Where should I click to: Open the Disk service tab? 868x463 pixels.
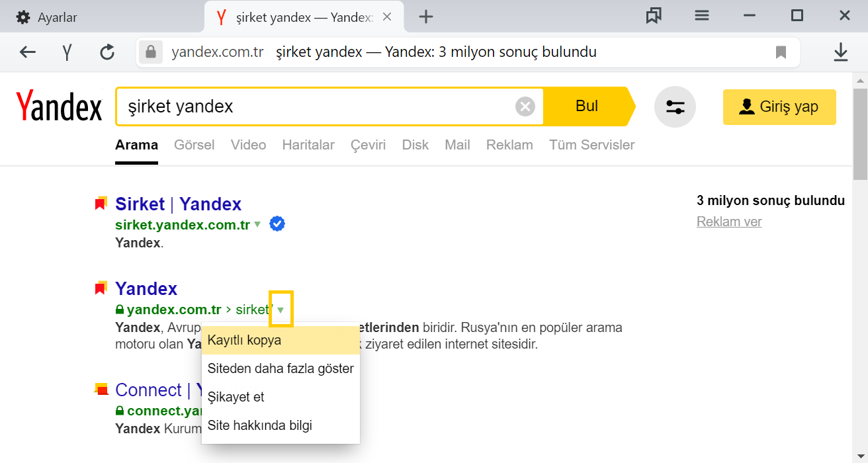(415, 145)
